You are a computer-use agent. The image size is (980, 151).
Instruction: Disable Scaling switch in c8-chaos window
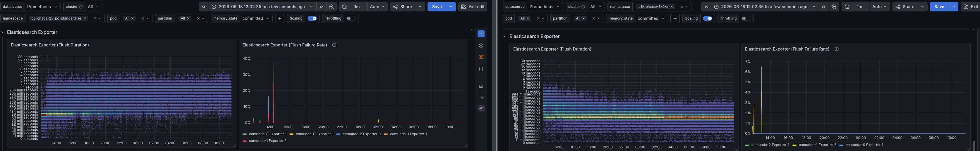313,18
